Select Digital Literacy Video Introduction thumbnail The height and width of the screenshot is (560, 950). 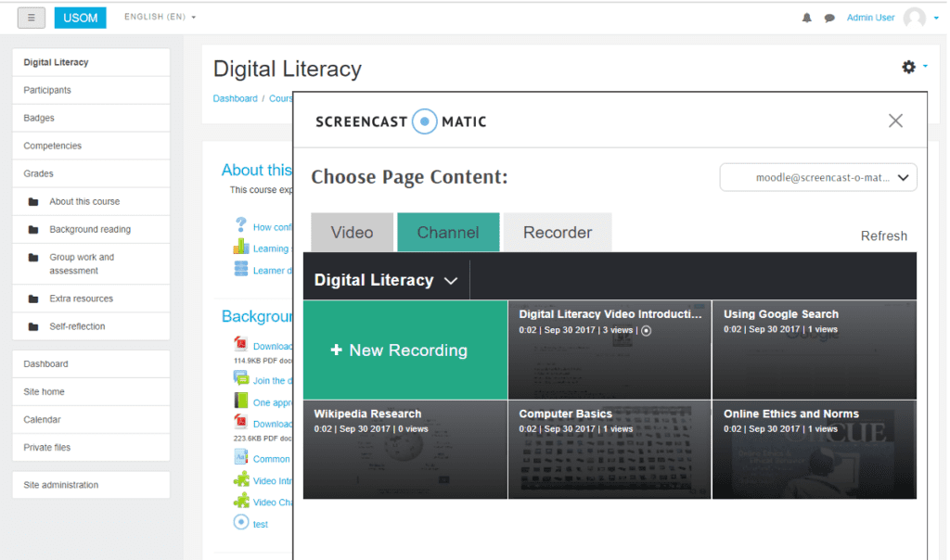(610, 350)
